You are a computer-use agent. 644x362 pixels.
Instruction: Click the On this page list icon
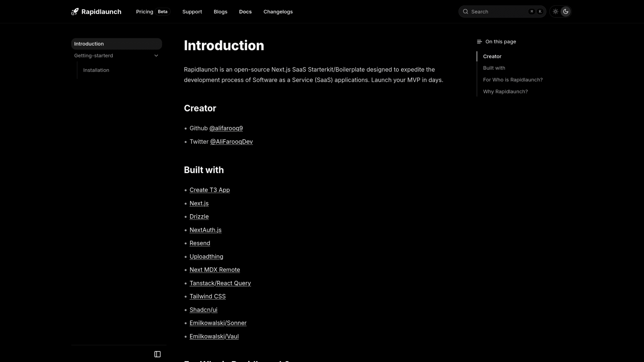tap(479, 42)
